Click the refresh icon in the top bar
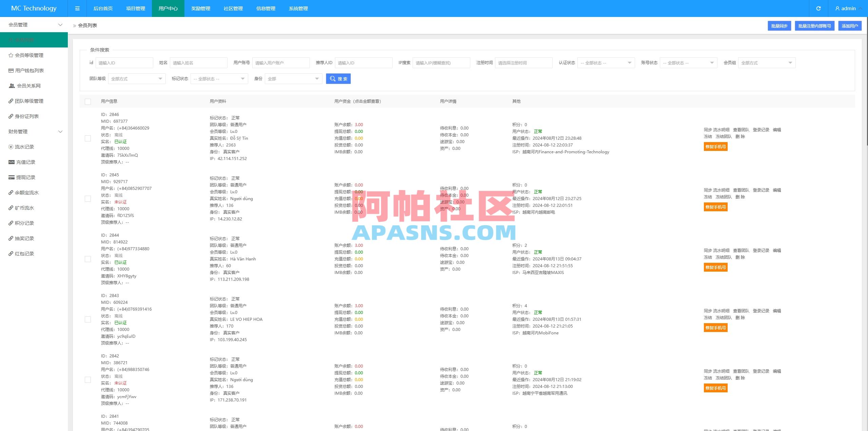Screen dimensions: 868x431 tap(818, 8)
